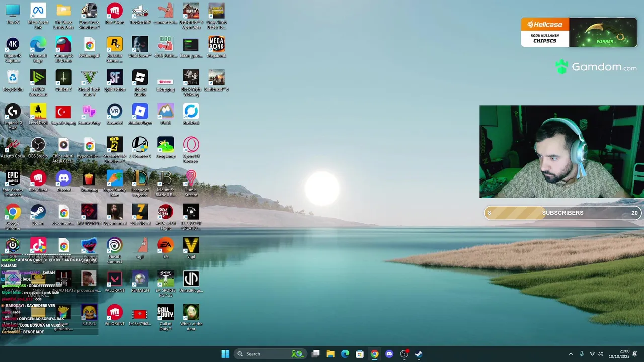
Task: Open the Megabonk game shortcut
Action: pyautogui.click(x=216, y=47)
